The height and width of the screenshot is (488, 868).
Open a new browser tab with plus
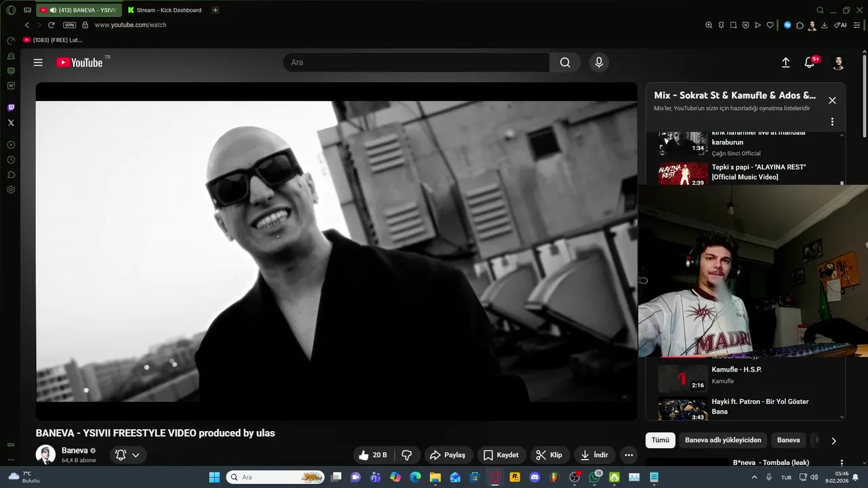click(x=215, y=10)
